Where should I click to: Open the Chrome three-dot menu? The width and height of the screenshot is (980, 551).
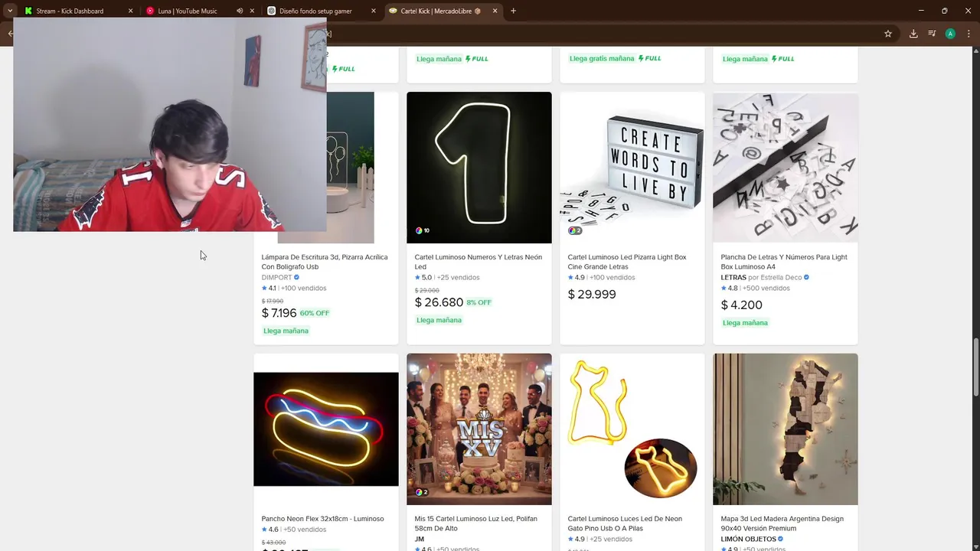pyautogui.click(x=969, y=34)
